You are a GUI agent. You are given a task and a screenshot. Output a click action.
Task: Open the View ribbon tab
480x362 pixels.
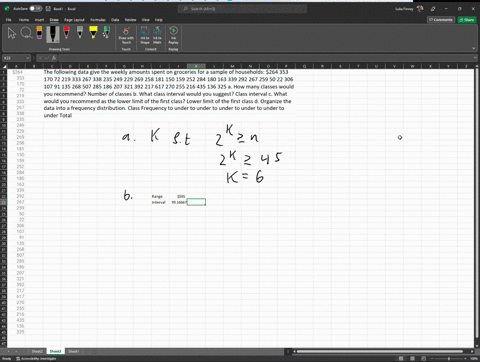click(x=146, y=20)
